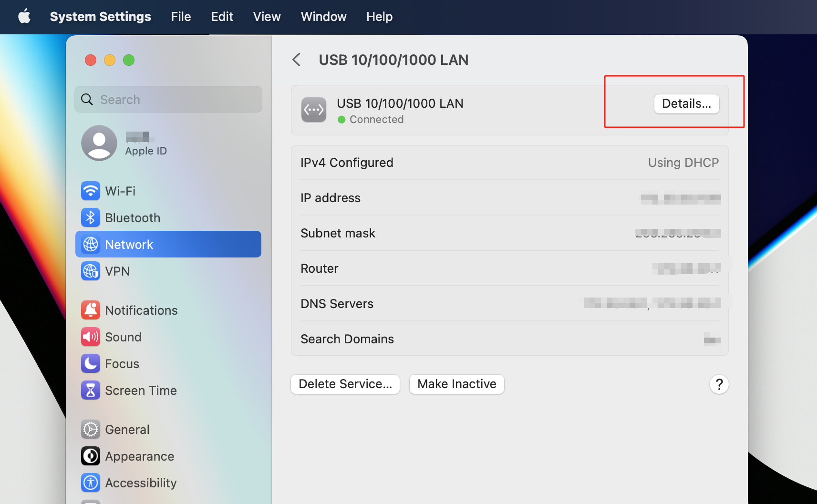Open the Details… button
The image size is (817, 504).
[687, 104]
